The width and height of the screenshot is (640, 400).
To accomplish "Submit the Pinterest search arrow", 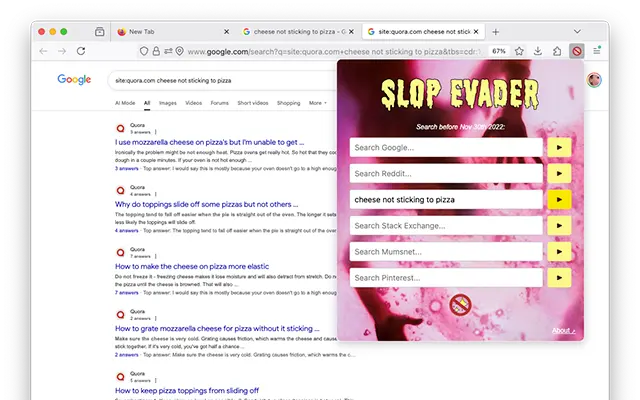I will 559,278.
